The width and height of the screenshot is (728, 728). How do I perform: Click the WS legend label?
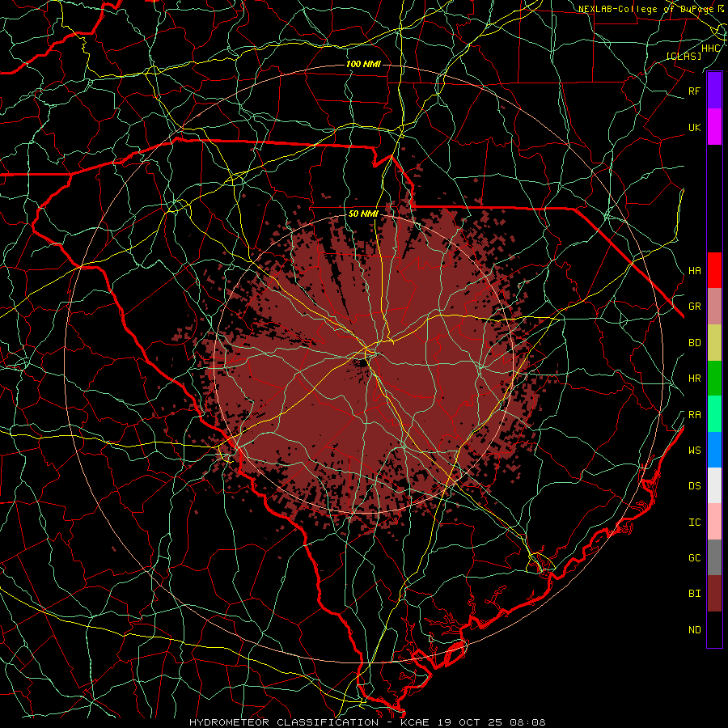point(694,450)
